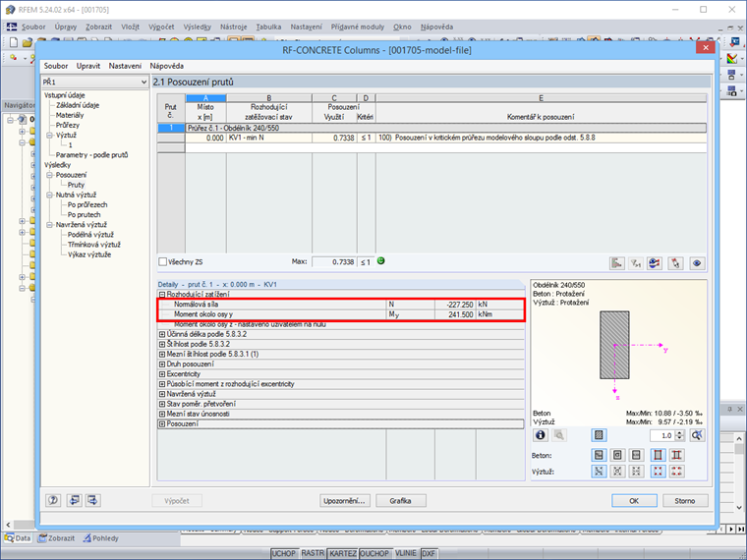This screenshot has width=747, height=560.
Task: Toggle DXF in the status bar
Action: [x=429, y=553]
